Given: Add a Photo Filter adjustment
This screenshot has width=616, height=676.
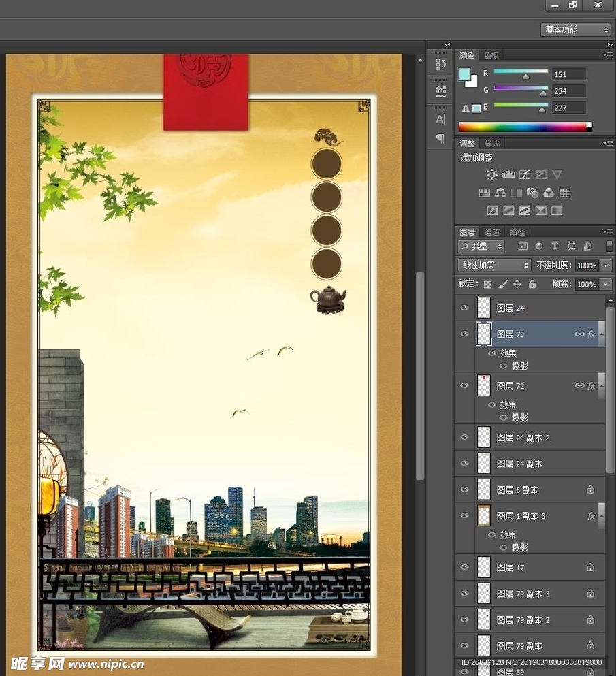Looking at the screenshot, I should [533, 193].
